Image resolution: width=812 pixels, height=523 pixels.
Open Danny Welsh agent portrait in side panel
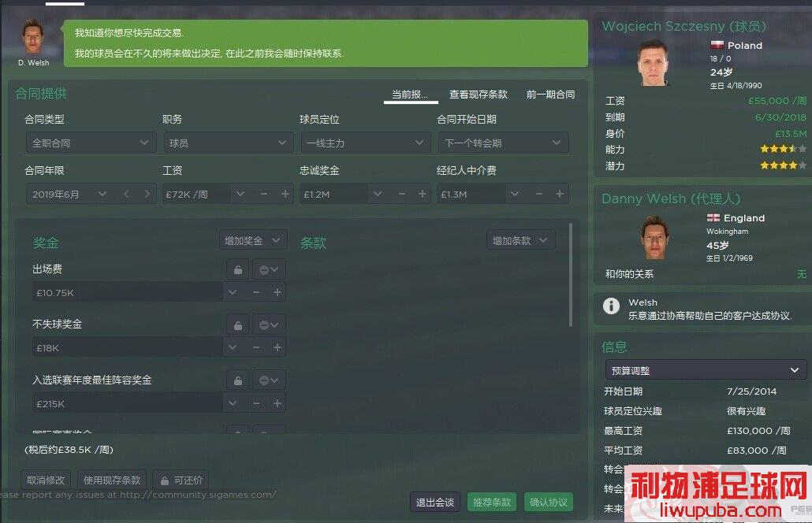(x=655, y=237)
